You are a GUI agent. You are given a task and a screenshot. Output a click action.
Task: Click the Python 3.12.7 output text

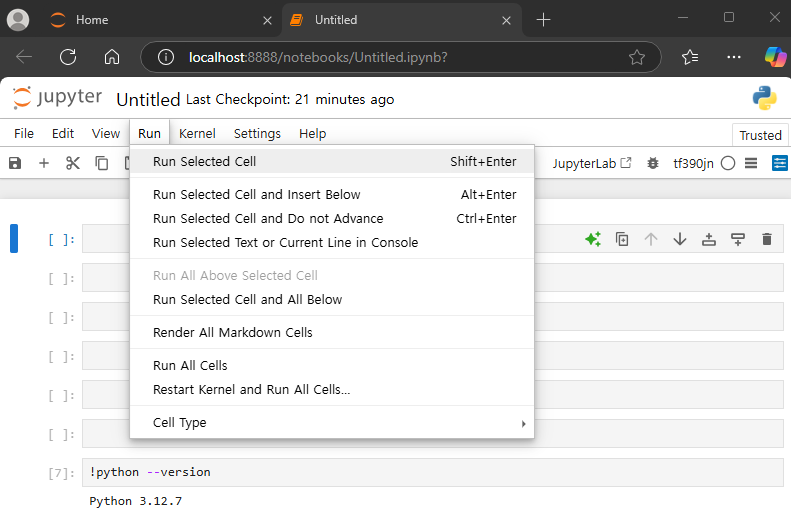pyautogui.click(x=136, y=501)
